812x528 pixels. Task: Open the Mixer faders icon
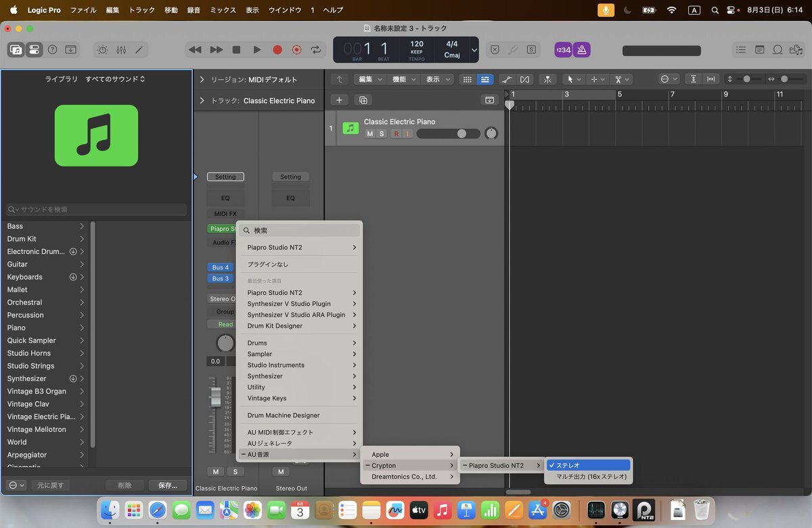pyautogui.click(x=121, y=49)
